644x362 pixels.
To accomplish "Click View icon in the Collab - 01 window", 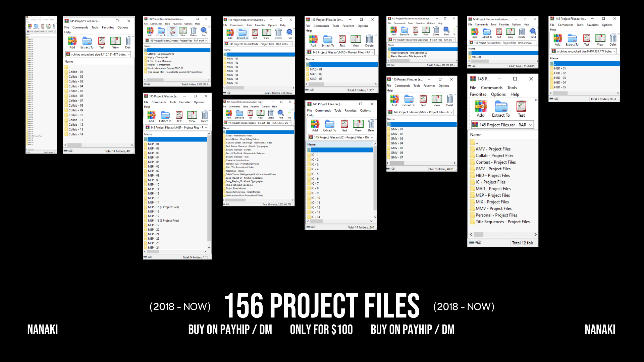I will (x=115, y=41).
